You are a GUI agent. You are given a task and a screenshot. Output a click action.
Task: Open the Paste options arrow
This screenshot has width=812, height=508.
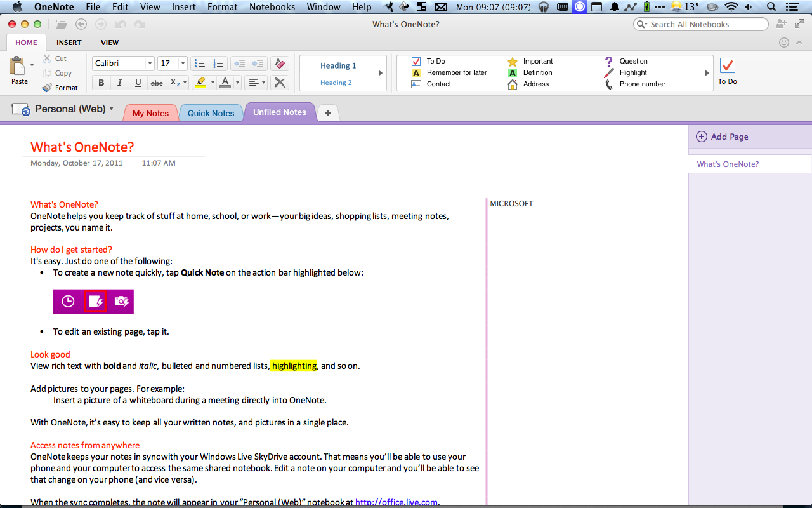(x=32, y=65)
